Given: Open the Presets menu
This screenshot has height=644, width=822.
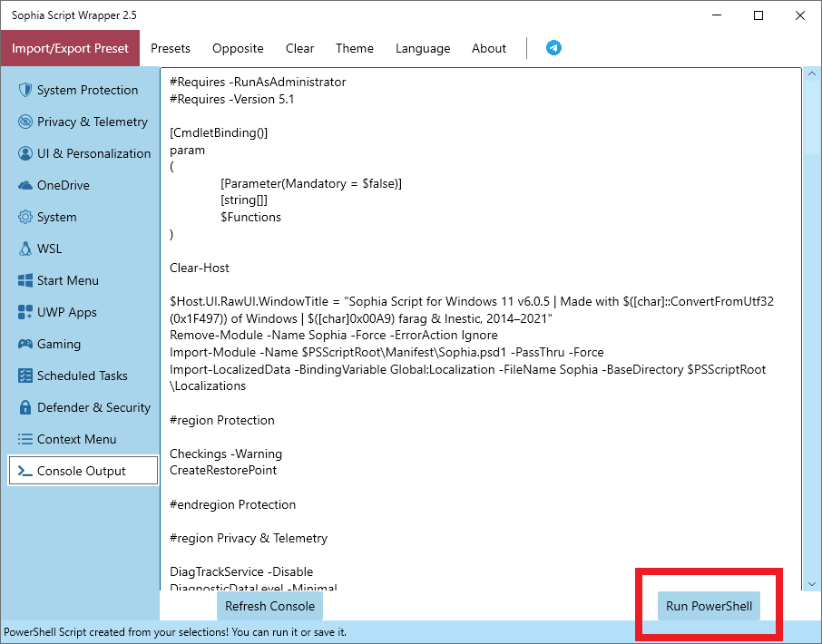Looking at the screenshot, I should pos(171,48).
